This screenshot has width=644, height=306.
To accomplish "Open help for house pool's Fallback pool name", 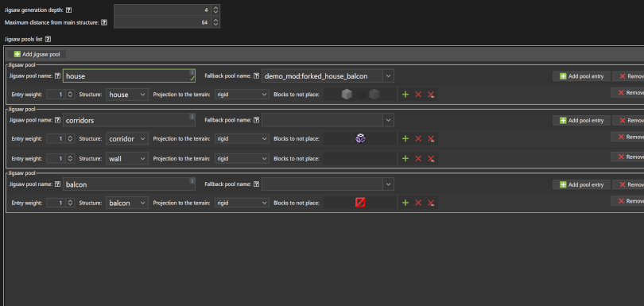I will tap(256, 76).
